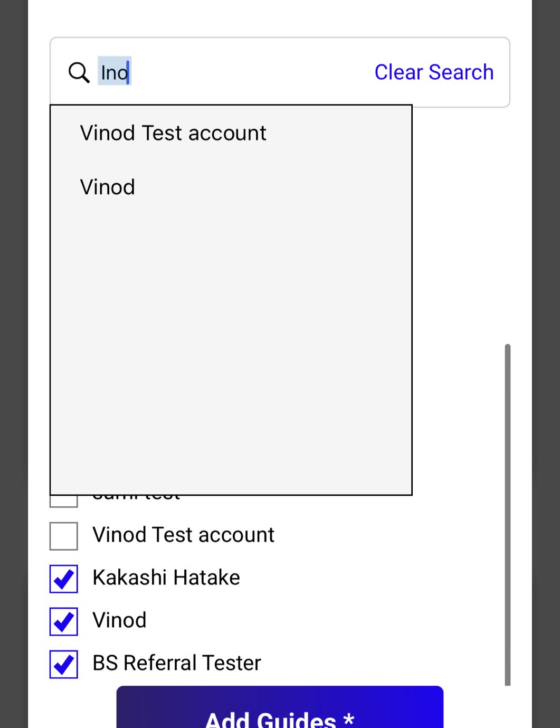
Task: Uncheck the Vinod checkbox in guide list
Action: (x=64, y=621)
